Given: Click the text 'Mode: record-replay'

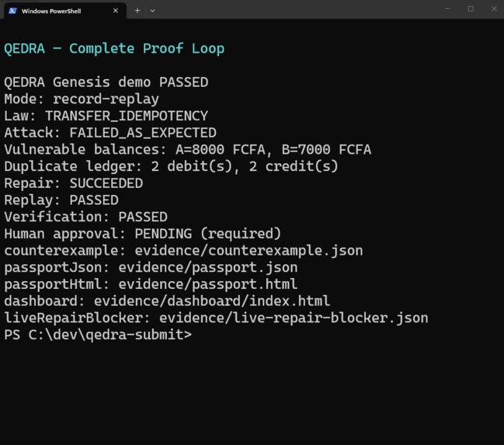Looking at the screenshot, I should coord(82,99).
